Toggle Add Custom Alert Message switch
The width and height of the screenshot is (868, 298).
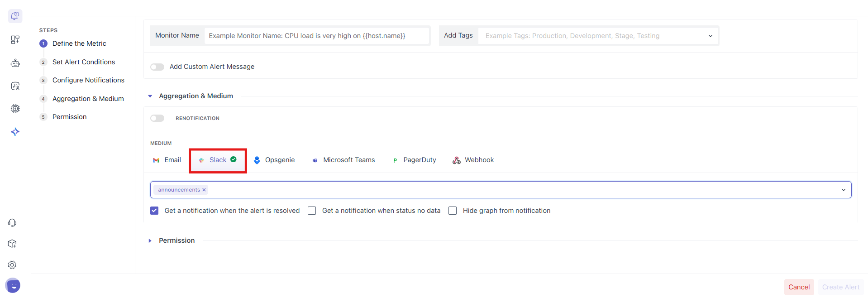pos(157,67)
